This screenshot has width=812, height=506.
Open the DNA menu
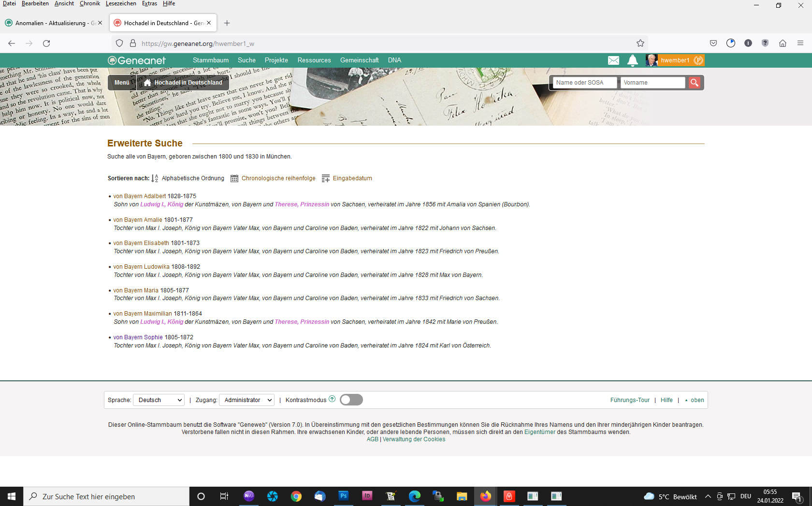click(394, 60)
